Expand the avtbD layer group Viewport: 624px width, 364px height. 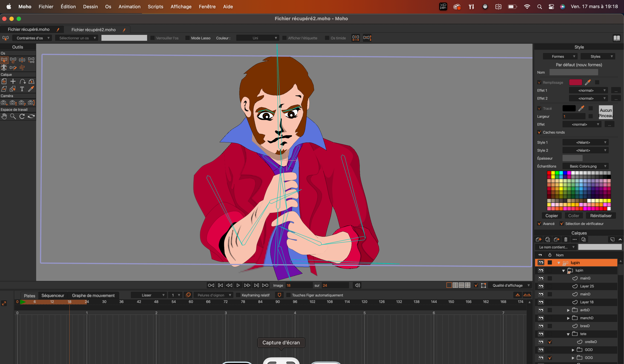568,310
